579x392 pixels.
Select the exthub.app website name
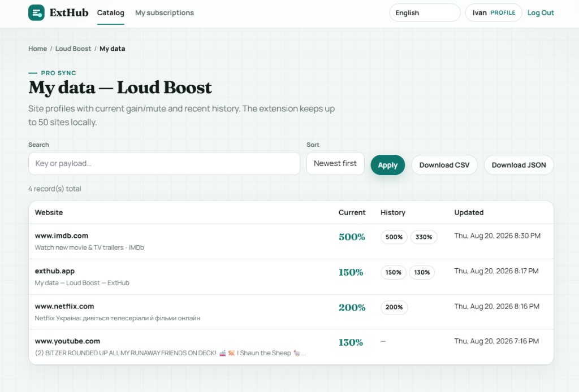[55, 271]
